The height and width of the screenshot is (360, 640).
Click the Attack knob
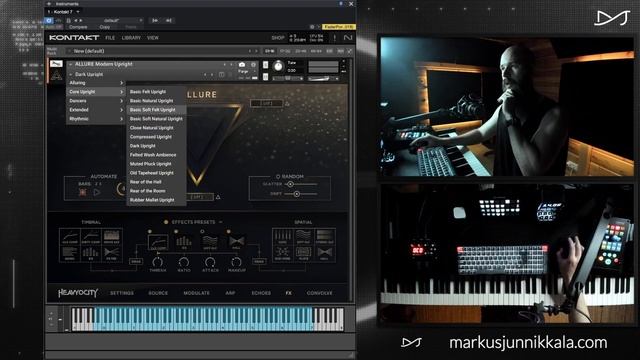click(210, 262)
